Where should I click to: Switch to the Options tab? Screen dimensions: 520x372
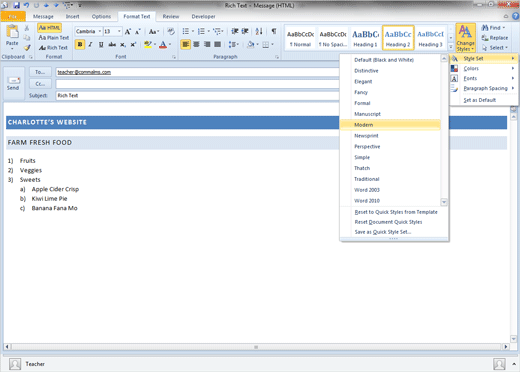pyautogui.click(x=101, y=16)
